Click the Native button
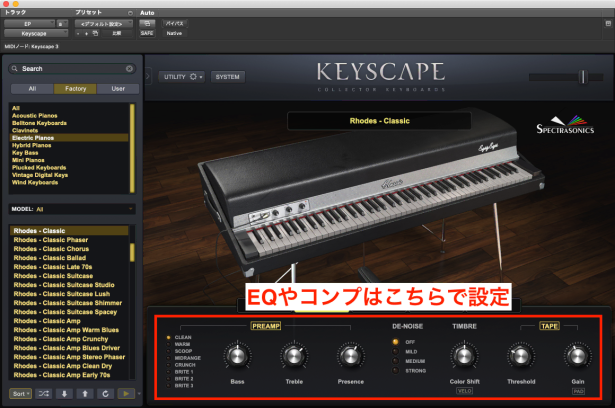The height and width of the screenshot is (408, 615). point(174,33)
